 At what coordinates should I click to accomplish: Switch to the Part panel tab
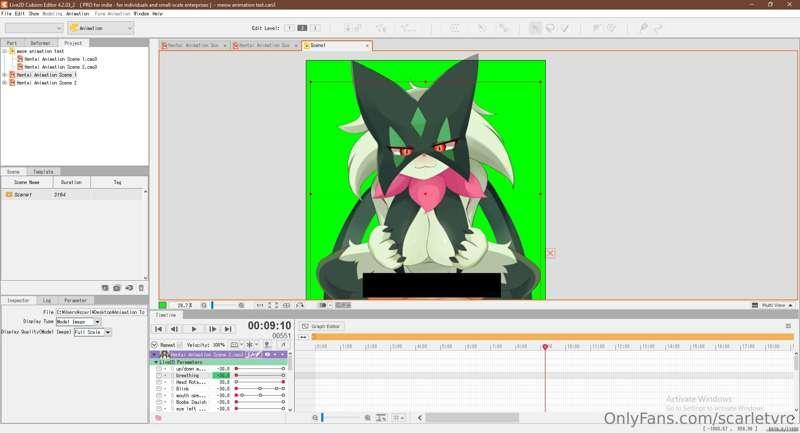(12, 43)
